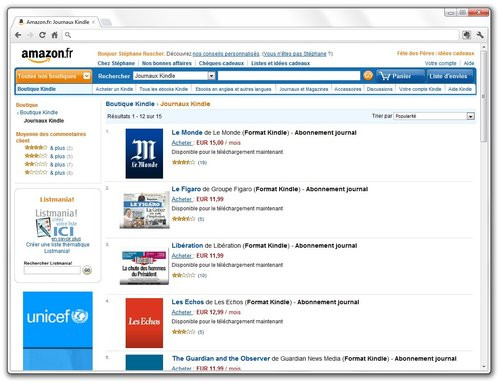
Task: Filter by 3 stars & plus
Action: click(x=48, y=156)
